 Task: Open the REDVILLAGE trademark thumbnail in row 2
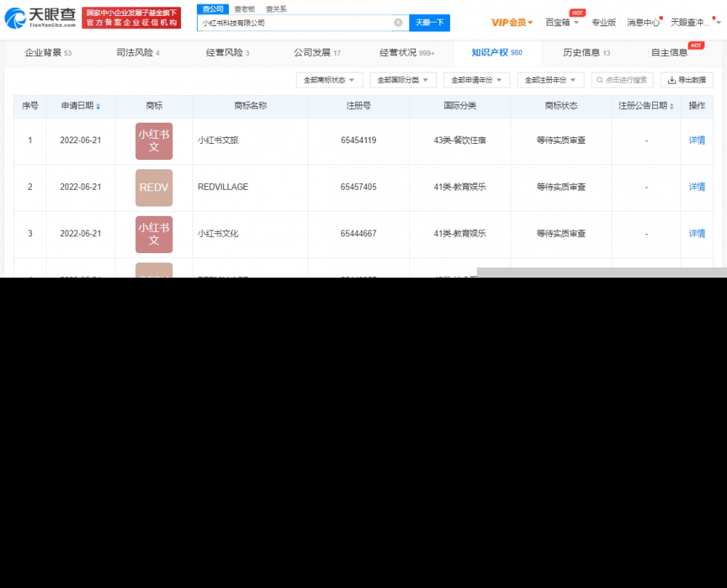tap(154, 188)
